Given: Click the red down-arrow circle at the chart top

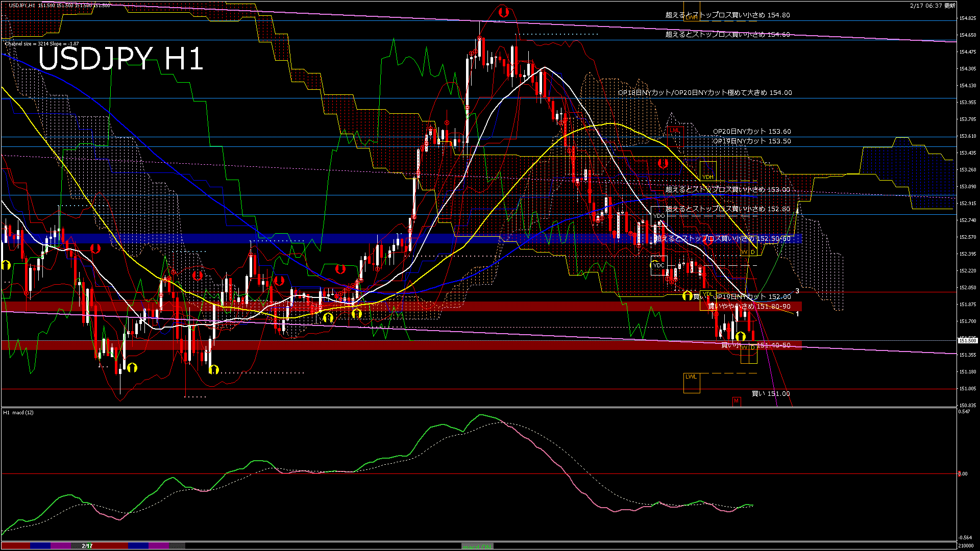Looking at the screenshot, I should coord(504,12).
